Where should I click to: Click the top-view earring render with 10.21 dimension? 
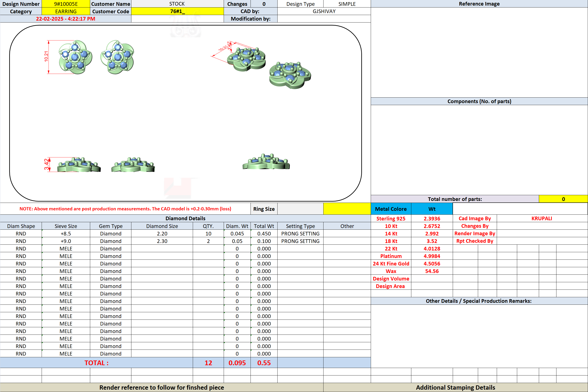75,57
